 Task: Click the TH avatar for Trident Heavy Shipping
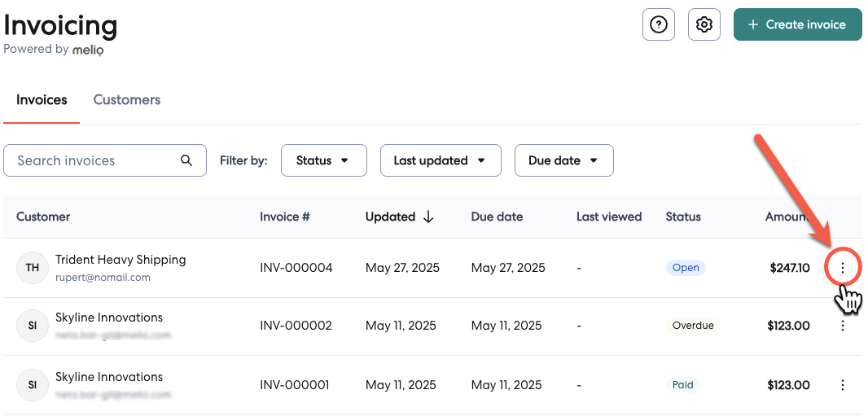pyautogui.click(x=33, y=268)
